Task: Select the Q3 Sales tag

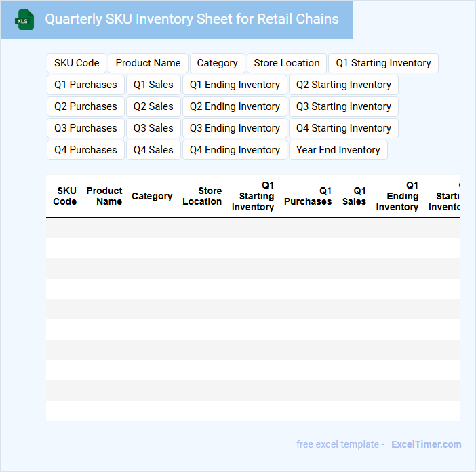Action: (153, 128)
